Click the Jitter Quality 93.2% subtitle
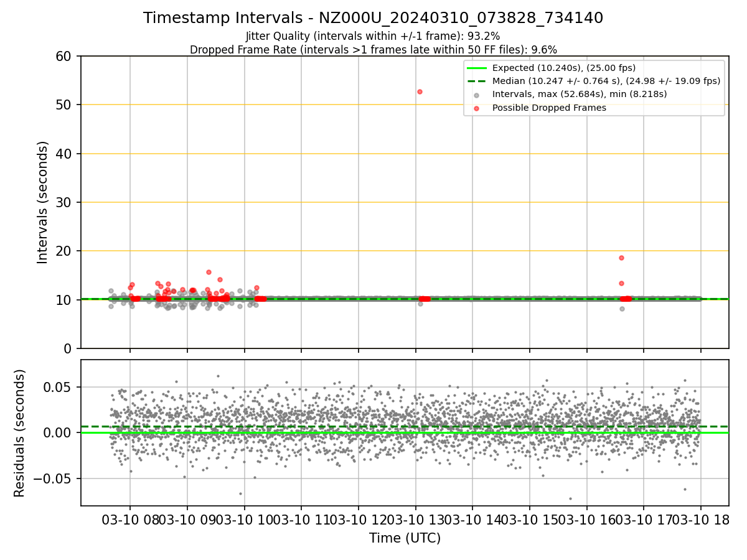 (x=373, y=36)
